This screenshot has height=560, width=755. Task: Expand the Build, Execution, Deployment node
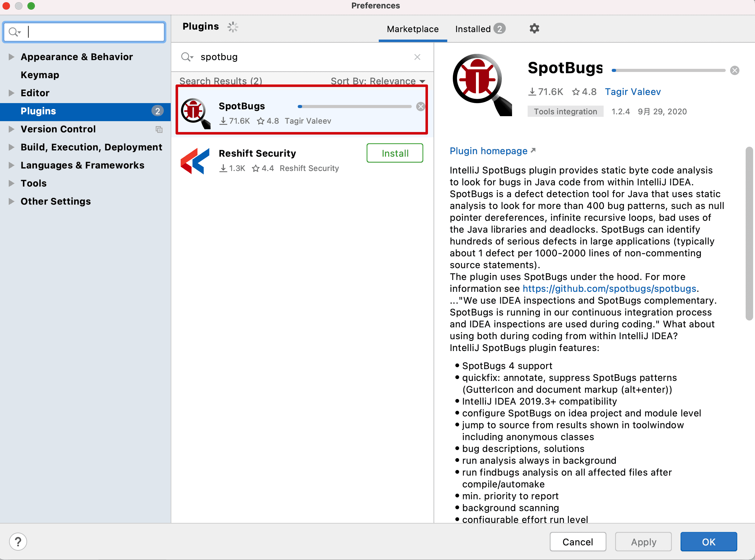click(x=11, y=147)
